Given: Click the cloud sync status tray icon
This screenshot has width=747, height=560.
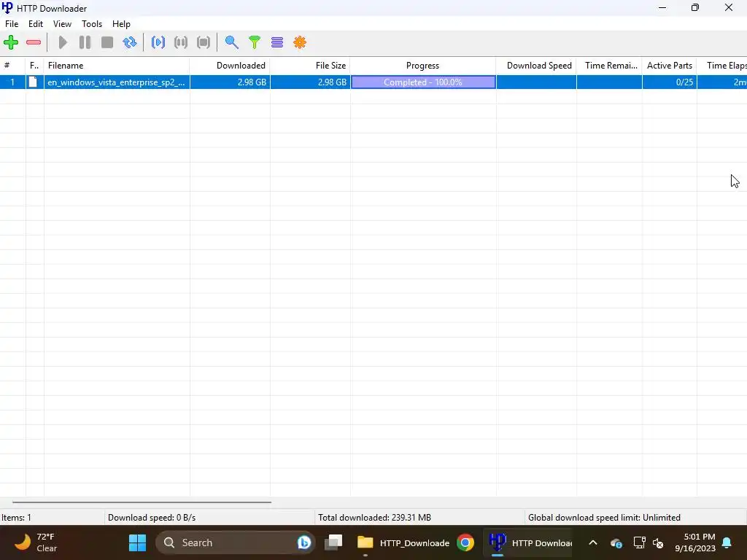Looking at the screenshot, I should [616, 542].
